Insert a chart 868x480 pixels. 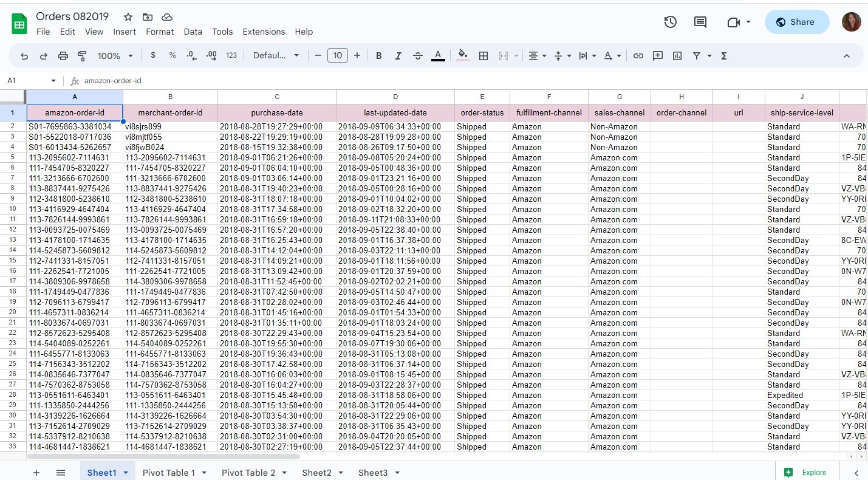point(677,56)
